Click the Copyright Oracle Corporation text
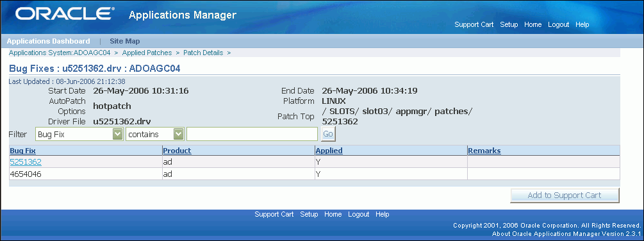 point(547,226)
